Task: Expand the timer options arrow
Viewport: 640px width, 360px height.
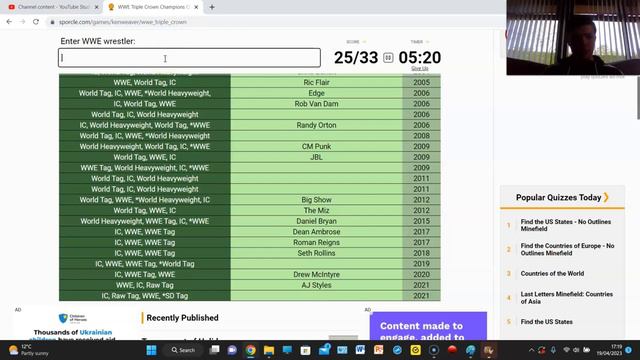Action: click(x=427, y=42)
